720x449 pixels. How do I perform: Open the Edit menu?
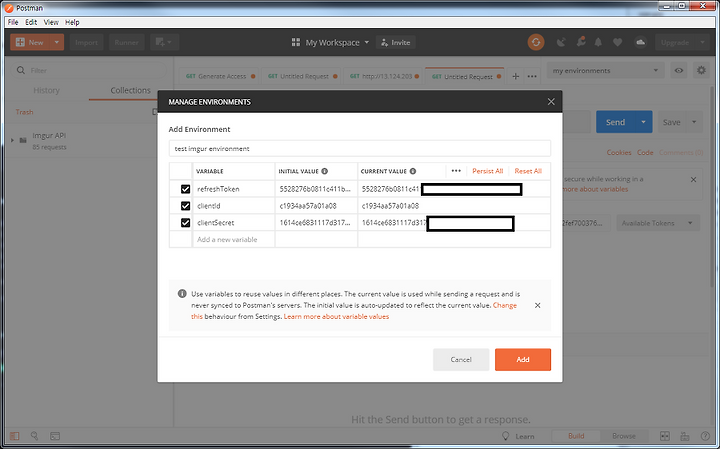click(31, 22)
